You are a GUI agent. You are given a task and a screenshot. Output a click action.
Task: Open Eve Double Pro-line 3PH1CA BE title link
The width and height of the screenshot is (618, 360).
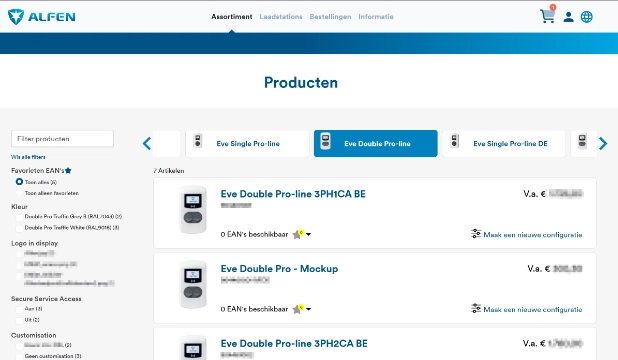tap(293, 194)
